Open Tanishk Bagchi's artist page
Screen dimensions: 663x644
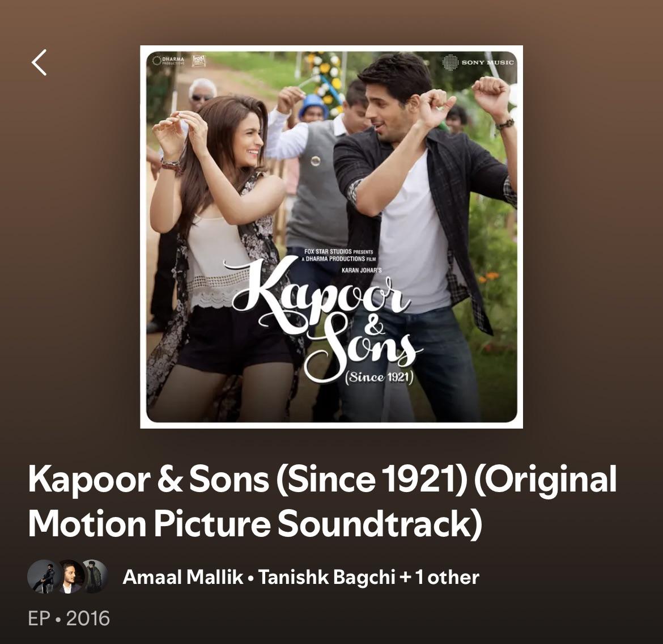pos(327,577)
